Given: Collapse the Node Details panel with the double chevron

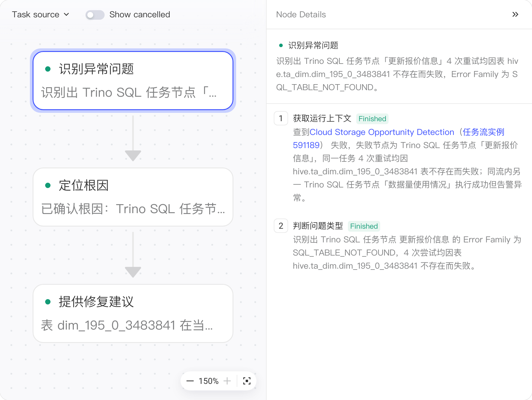Looking at the screenshot, I should (515, 14).
